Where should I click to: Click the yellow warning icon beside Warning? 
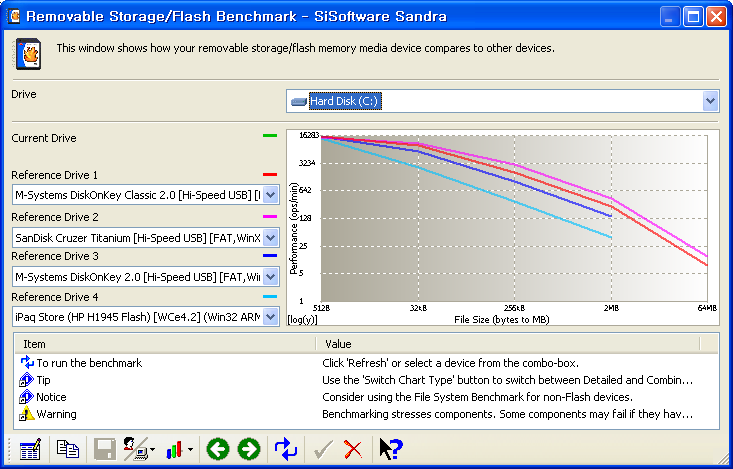(27, 414)
